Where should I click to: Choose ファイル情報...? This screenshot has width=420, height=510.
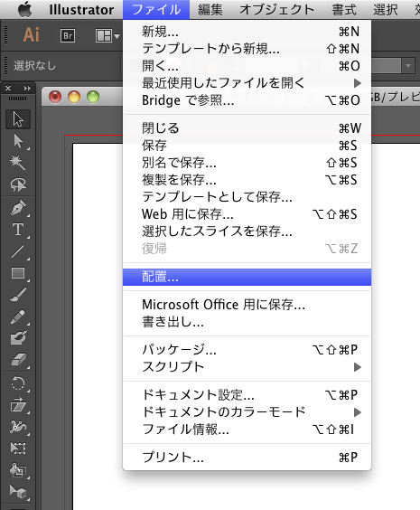click(x=247, y=430)
